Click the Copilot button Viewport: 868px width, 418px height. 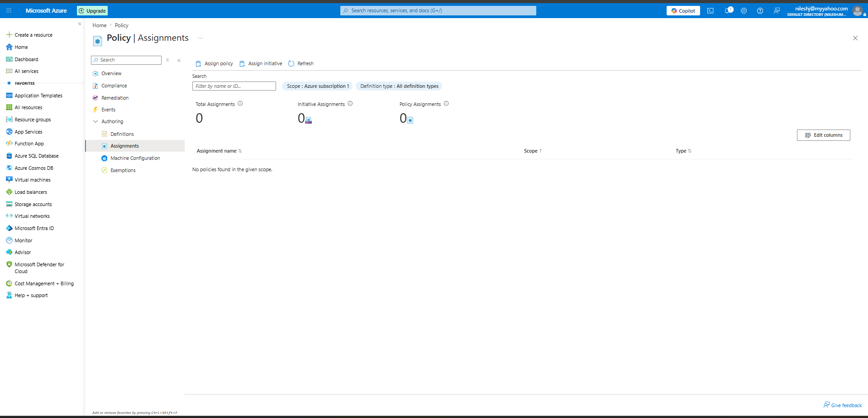683,11
